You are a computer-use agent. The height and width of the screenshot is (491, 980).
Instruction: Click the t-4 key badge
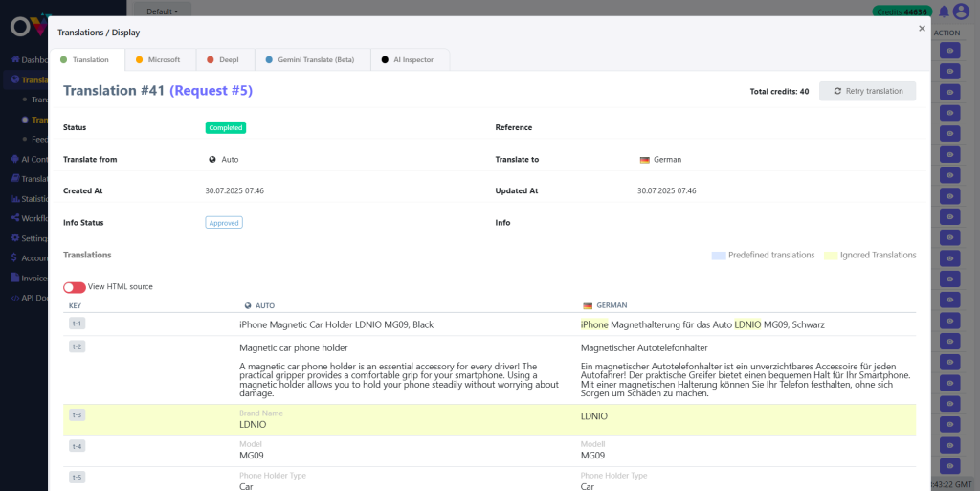pos(78,446)
